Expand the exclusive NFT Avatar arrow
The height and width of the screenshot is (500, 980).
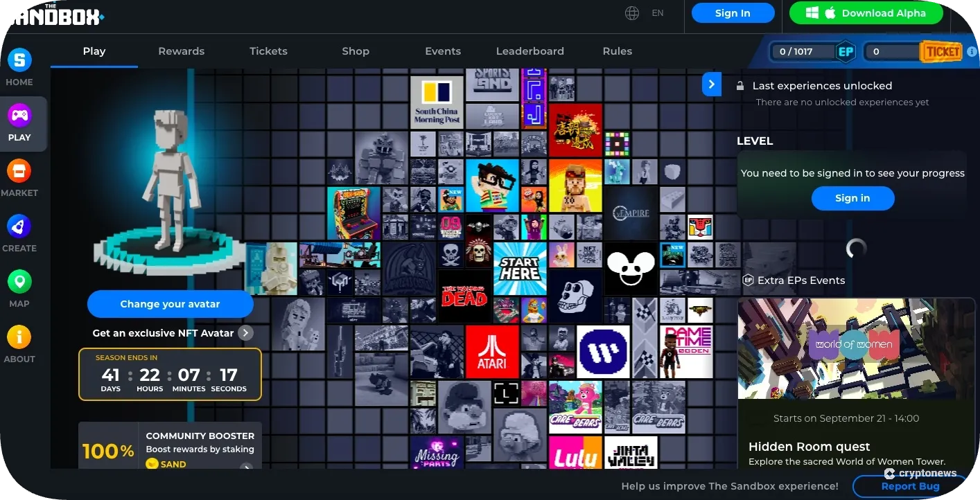pos(245,333)
